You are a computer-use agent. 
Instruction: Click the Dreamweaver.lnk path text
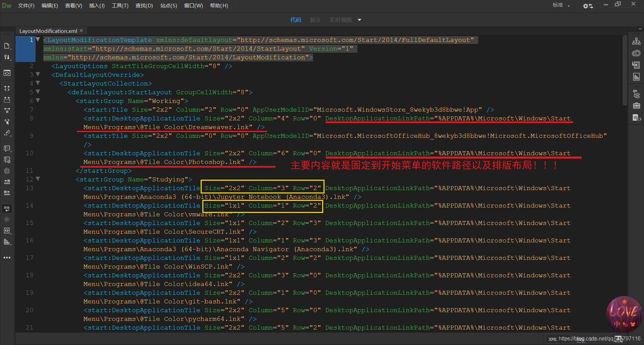point(218,127)
